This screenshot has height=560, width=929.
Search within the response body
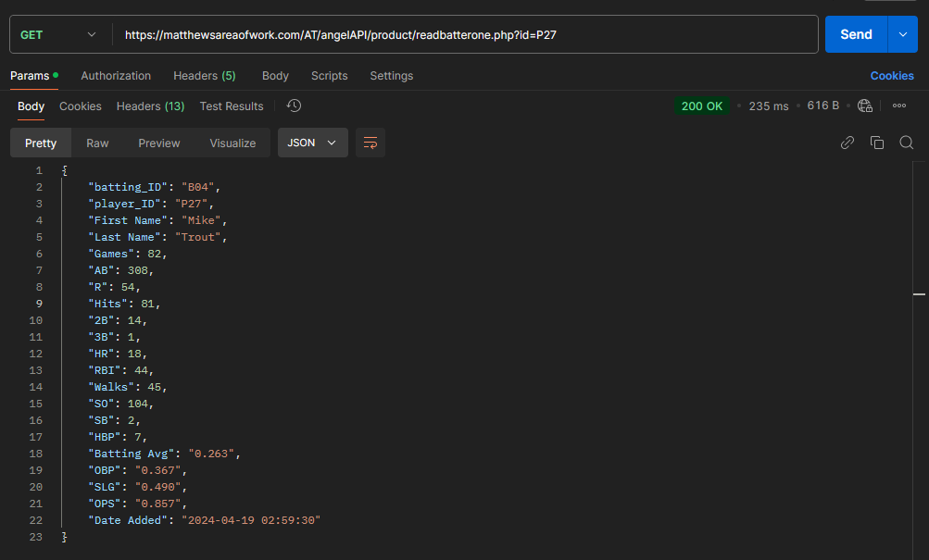click(x=907, y=143)
